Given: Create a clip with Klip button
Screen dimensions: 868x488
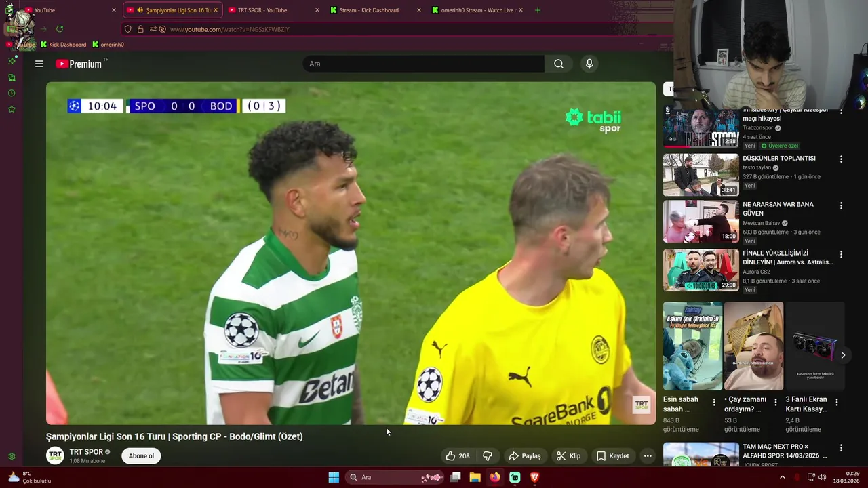Looking at the screenshot, I should click(x=568, y=456).
